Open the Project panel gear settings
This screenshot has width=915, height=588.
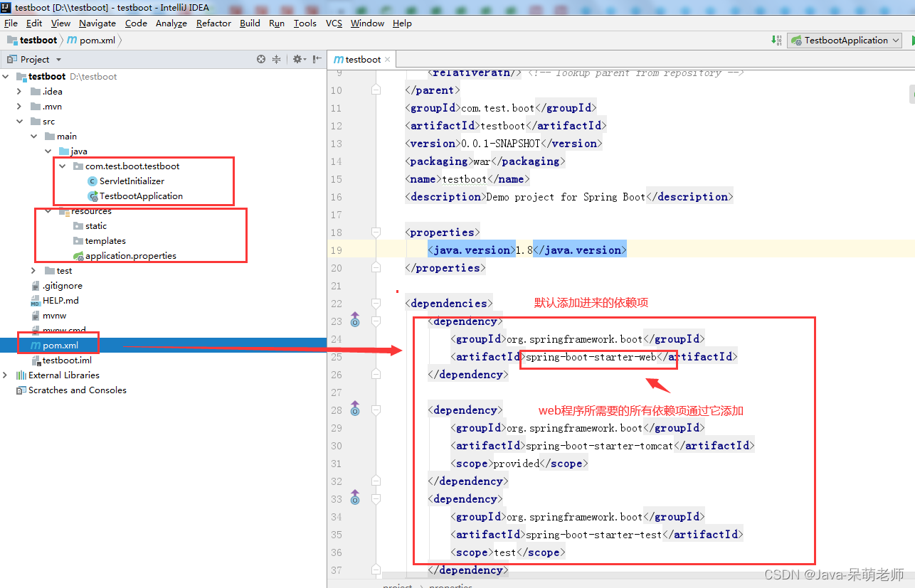pos(298,59)
